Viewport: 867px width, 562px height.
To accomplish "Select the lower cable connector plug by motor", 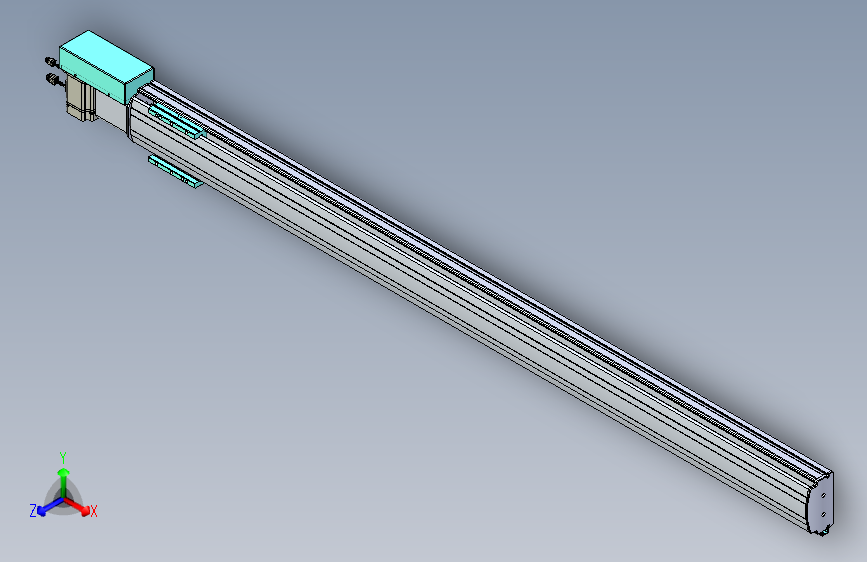I will point(53,80).
